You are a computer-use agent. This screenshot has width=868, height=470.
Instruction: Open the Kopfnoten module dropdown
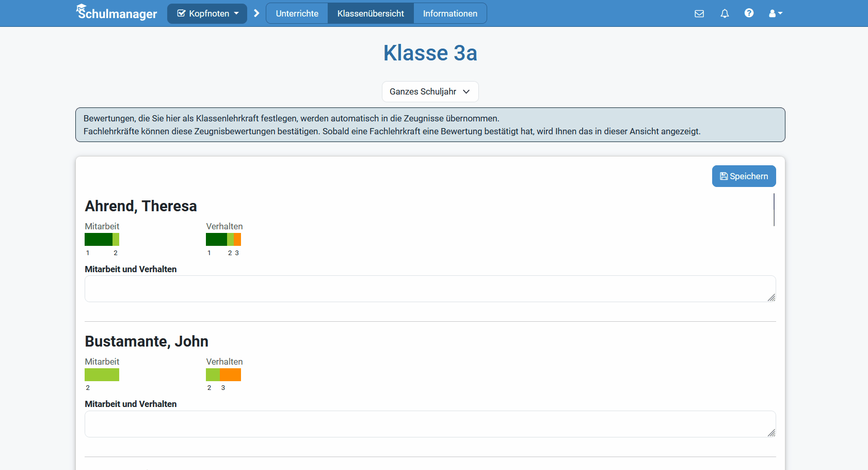pyautogui.click(x=207, y=13)
